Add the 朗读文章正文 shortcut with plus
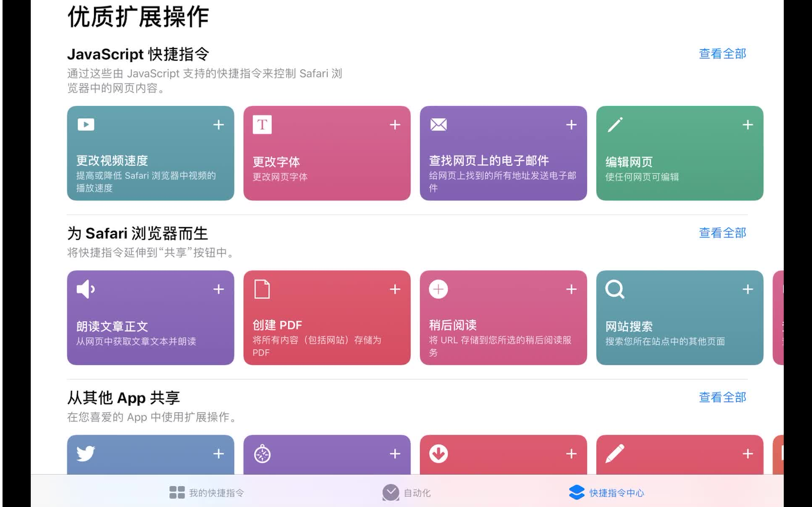812x507 pixels. [218, 289]
